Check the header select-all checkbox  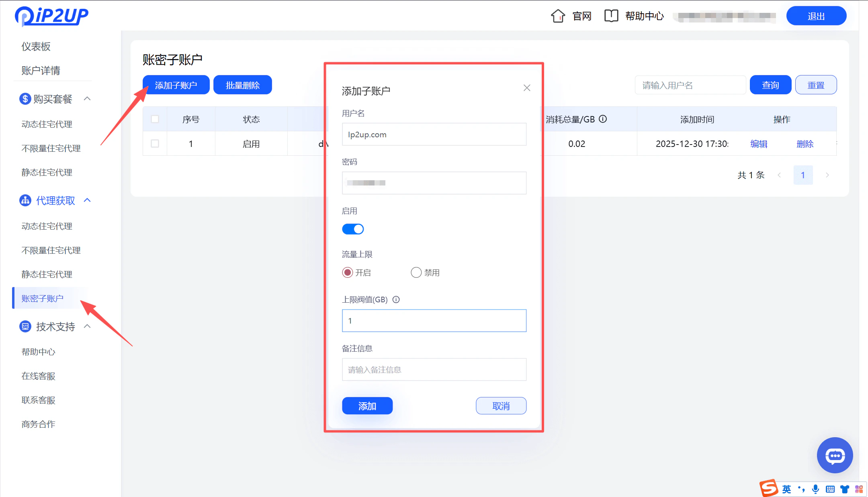click(155, 119)
